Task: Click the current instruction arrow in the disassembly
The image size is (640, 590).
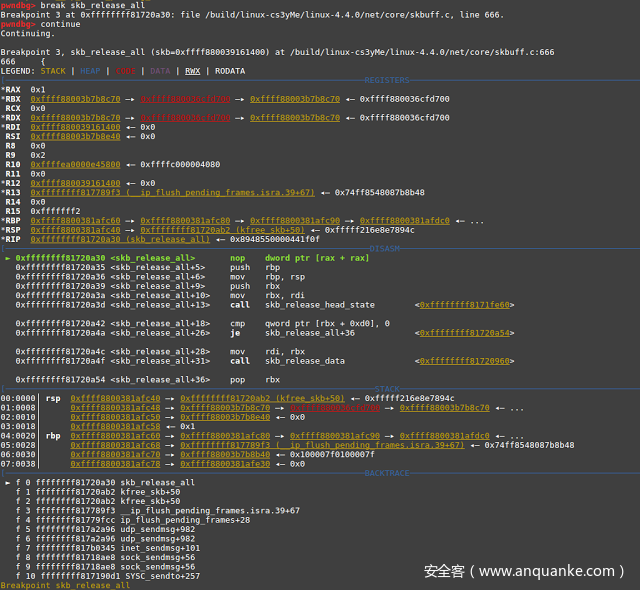Action: [x=8, y=258]
